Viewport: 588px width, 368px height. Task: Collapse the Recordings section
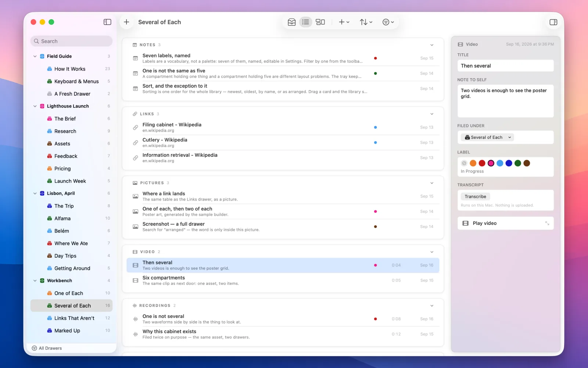432,305
